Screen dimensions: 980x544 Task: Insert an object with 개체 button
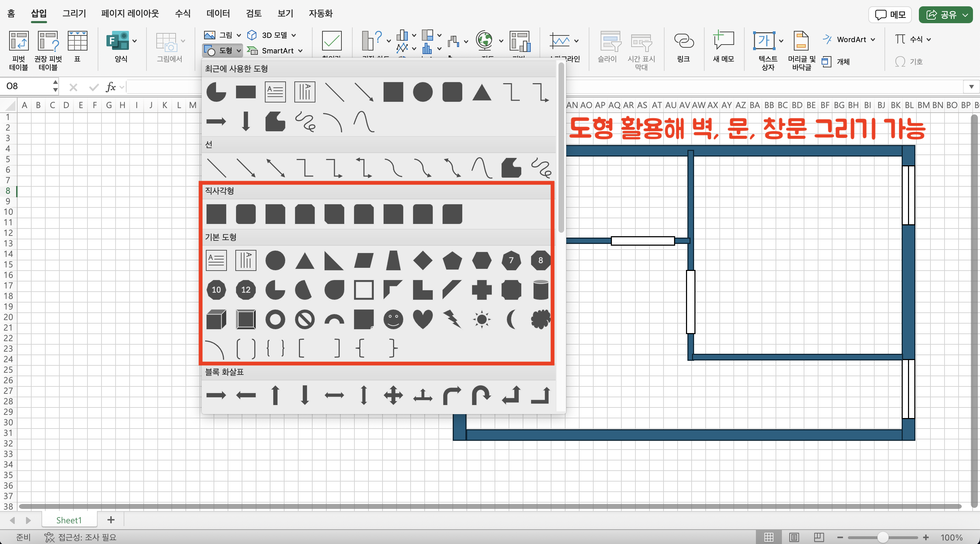coord(836,61)
